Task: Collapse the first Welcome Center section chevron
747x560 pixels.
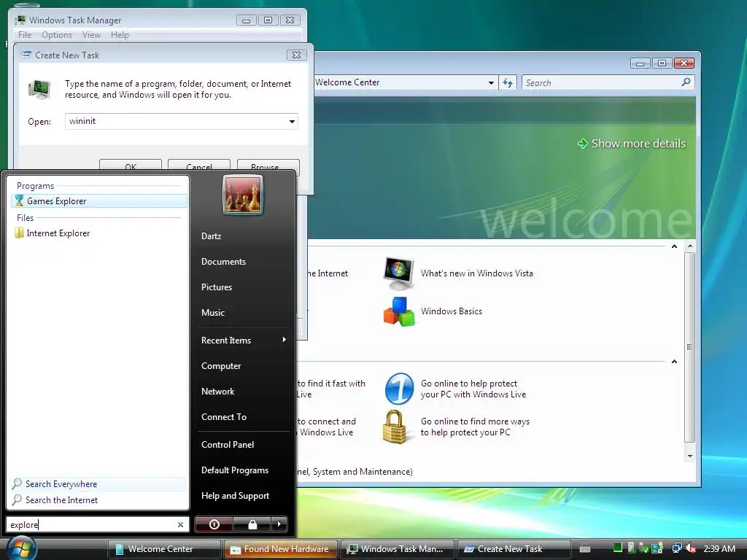Action: click(674, 246)
